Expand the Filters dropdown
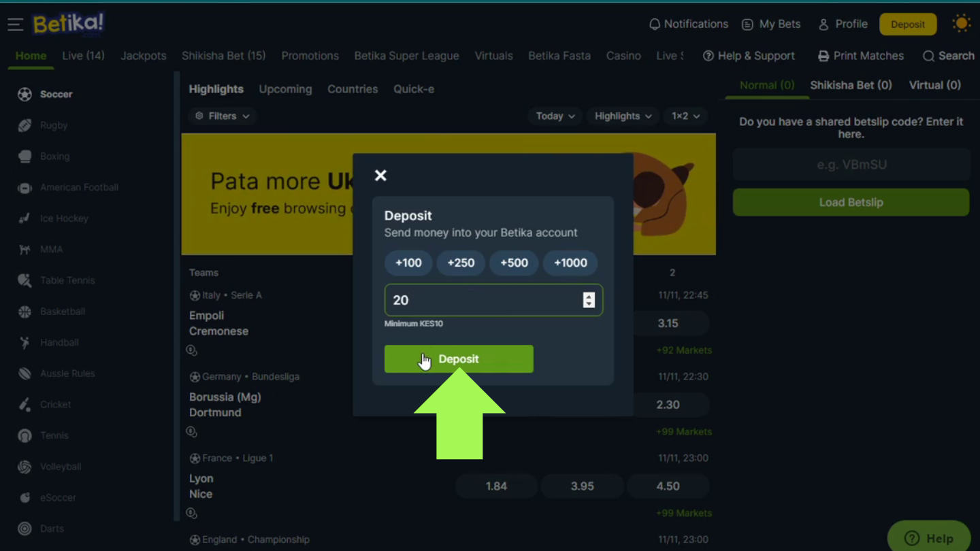Image resolution: width=980 pixels, height=551 pixels. point(223,116)
